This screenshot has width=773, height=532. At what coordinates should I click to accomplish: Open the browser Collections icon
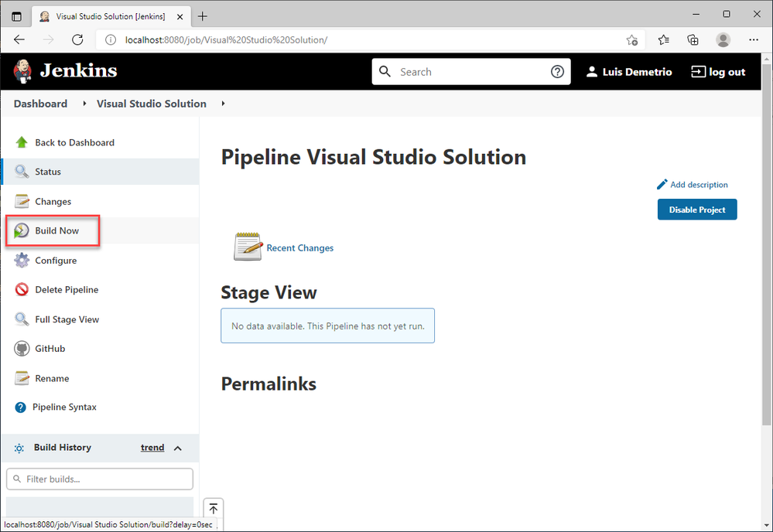coord(693,40)
